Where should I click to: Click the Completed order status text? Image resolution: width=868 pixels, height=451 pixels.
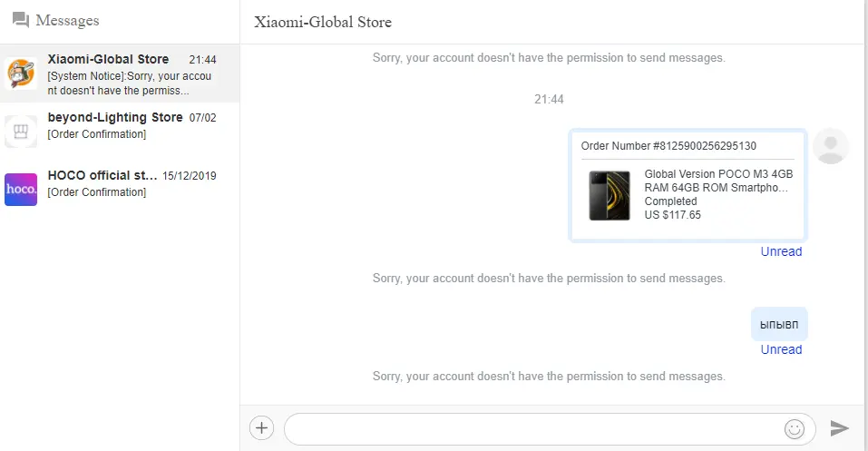tap(670, 201)
